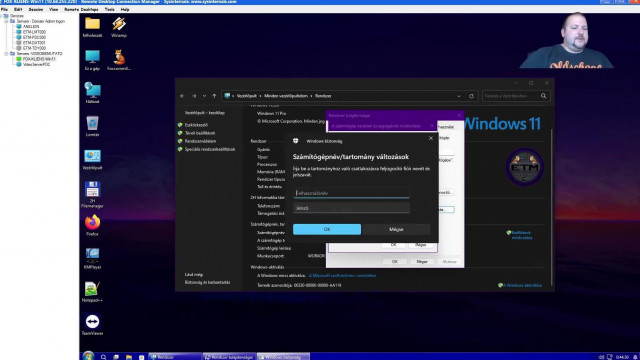
Task: Open Lomtár recycle bin icon
Action: tap(92, 126)
